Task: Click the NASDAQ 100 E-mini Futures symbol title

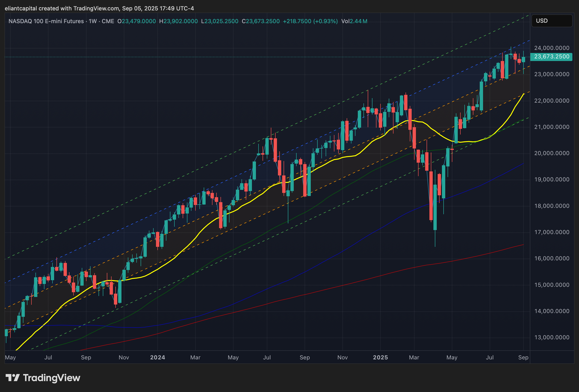Action: tap(46, 21)
